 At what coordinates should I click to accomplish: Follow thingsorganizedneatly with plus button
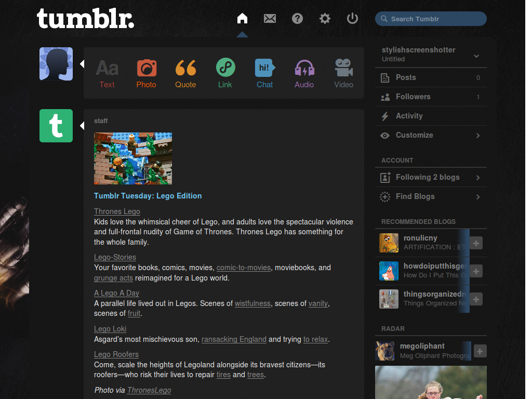[x=476, y=299]
